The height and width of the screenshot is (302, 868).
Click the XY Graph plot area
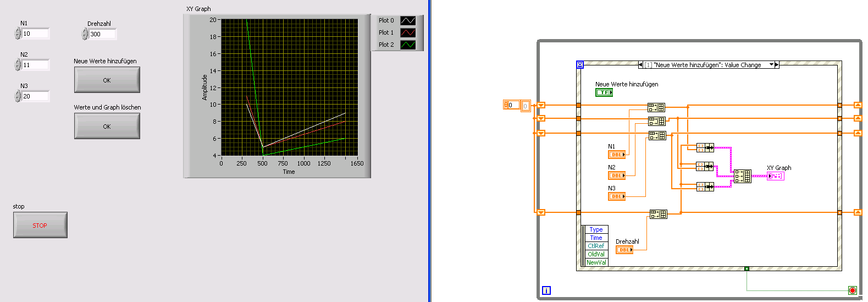point(289,87)
